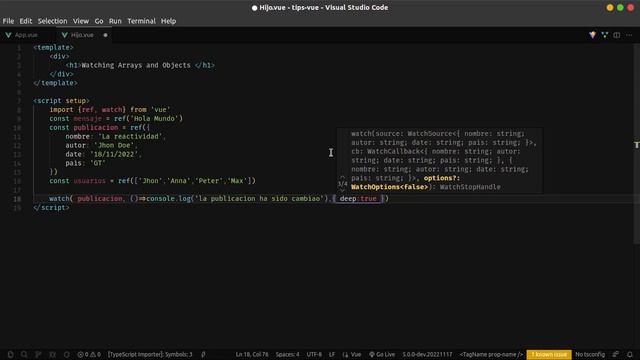Show previous signature with the up arrow
This screenshot has height=360, width=640.
(x=342, y=178)
